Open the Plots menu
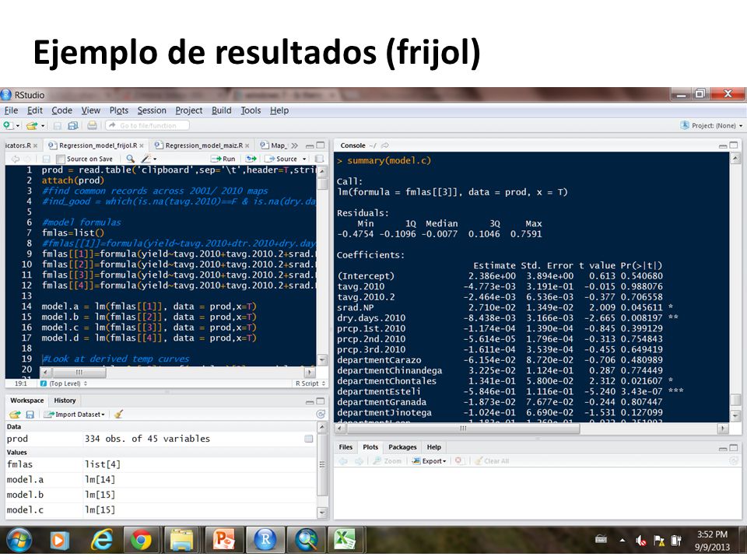The width and height of the screenshot is (747, 560). click(118, 110)
